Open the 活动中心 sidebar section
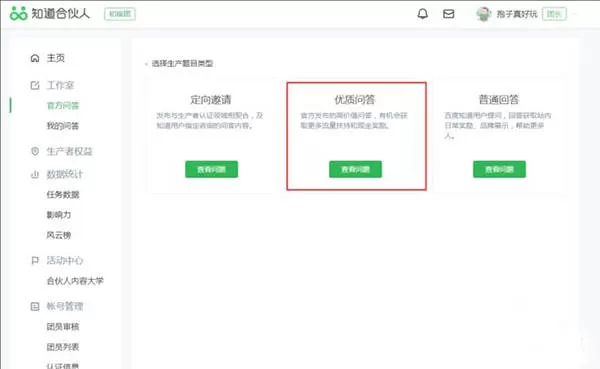 65,261
